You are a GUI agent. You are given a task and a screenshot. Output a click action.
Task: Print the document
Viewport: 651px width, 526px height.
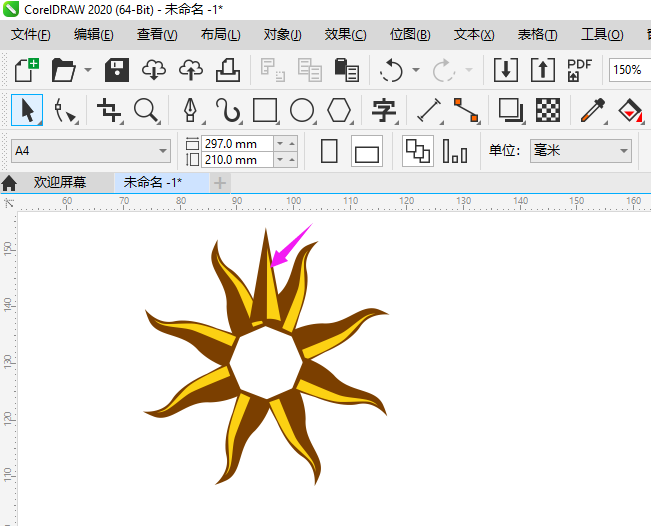[228, 70]
